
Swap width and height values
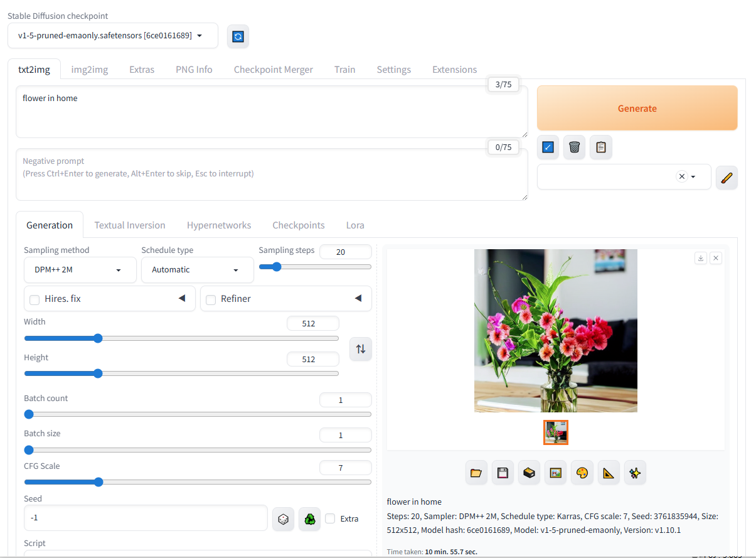point(361,349)
